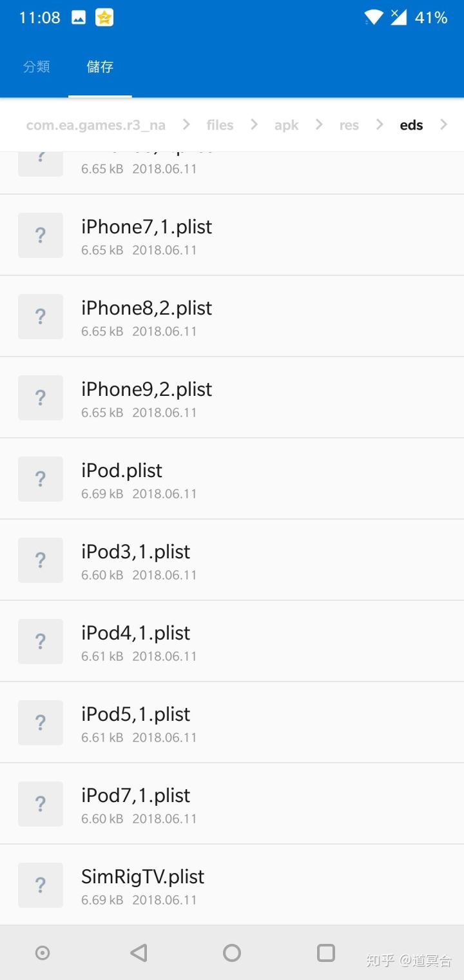Go to the files breadcrumb folder
464x980 pixels.
point(220,125)
